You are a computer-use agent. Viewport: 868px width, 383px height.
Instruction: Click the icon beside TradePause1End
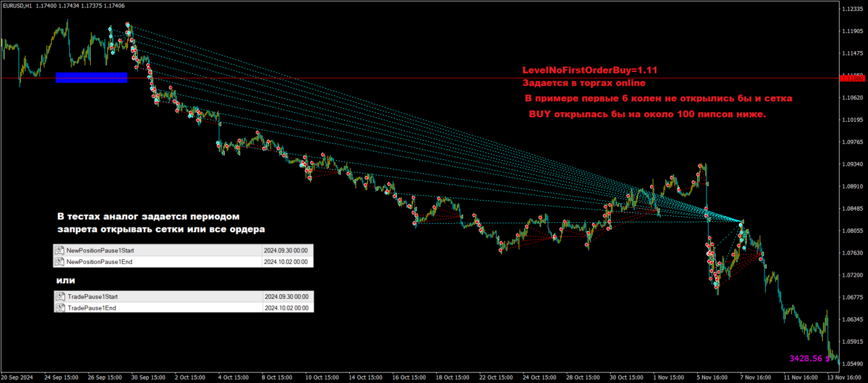(x=60, y=308)
